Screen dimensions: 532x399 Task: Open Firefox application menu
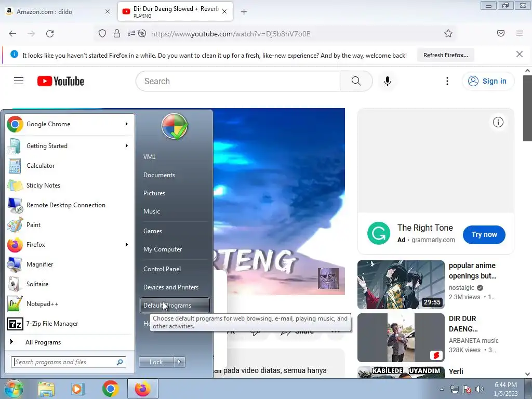(x=520, y=33)
